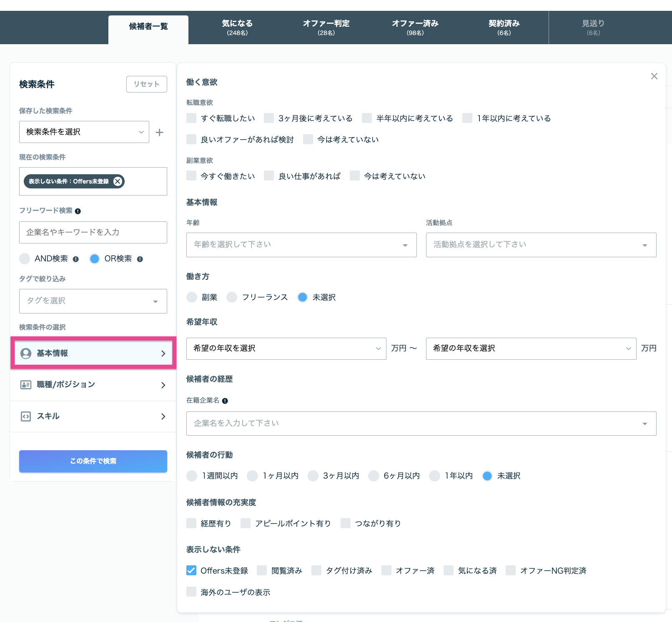The height and width of the screenshot is (622, 672).
Task: Click the スキル code icon
Action: [x=26, y=416]
